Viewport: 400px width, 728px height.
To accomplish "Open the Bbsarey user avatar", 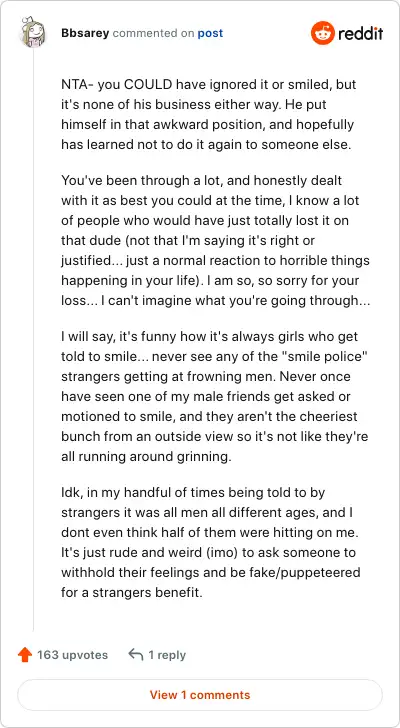I will pos(32,33).
